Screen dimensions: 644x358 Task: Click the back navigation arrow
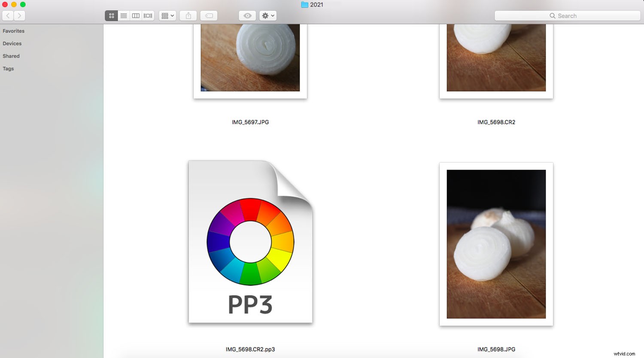click(7, 15)
